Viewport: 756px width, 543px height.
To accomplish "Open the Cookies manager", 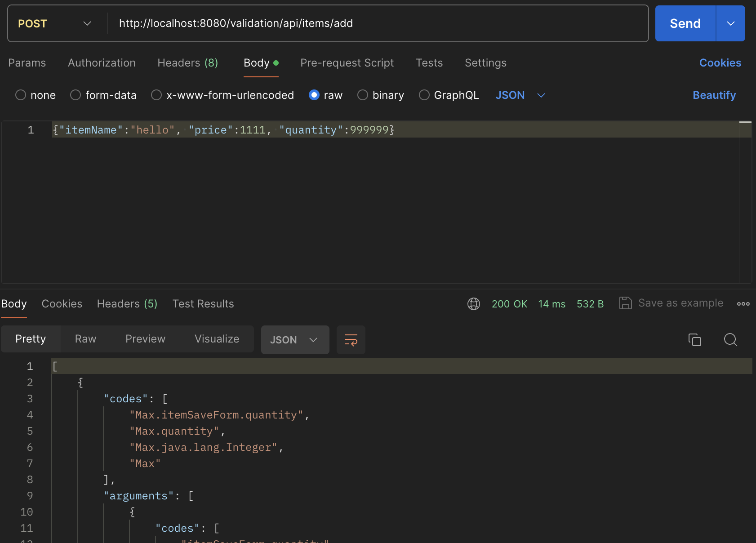I will coord(720,63).
